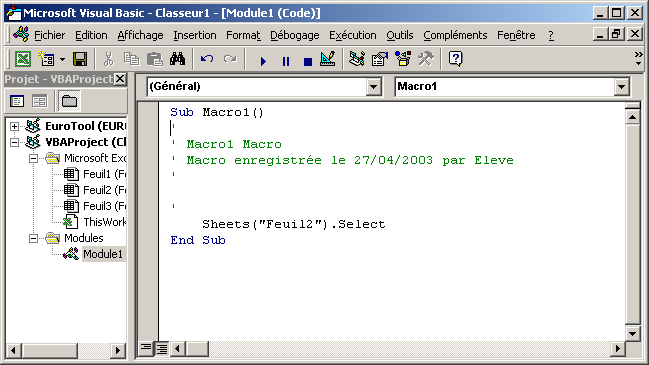Open Find with the binoculars icon
This screenshot has width=649, height=365.
coord(178,59)
